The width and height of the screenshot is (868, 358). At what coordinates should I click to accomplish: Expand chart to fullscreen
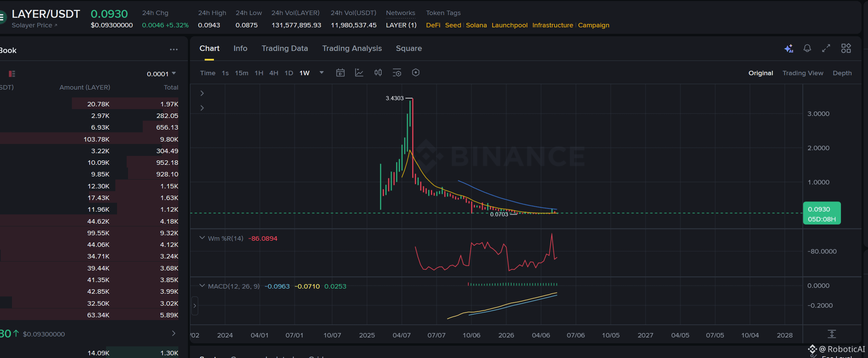coord(826,48)
